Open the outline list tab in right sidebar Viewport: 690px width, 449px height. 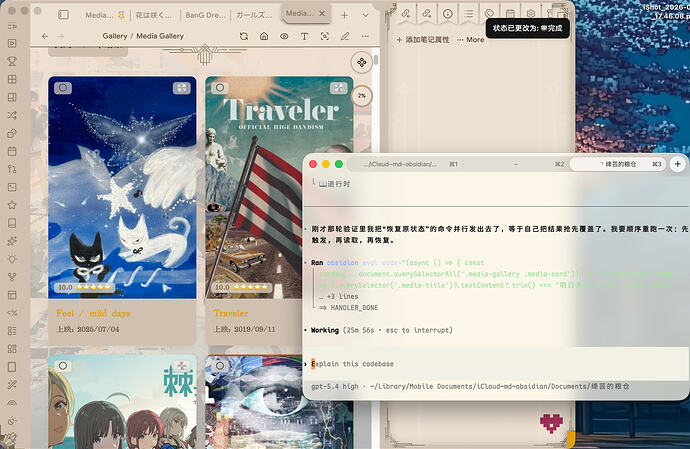pos(469,14)
